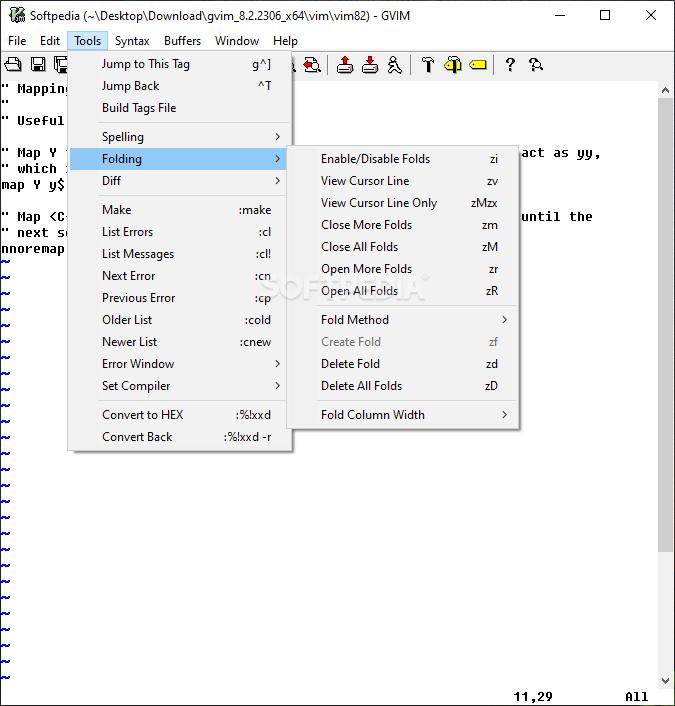Click the Run Script running-man icon

click(x=395, y=65)
